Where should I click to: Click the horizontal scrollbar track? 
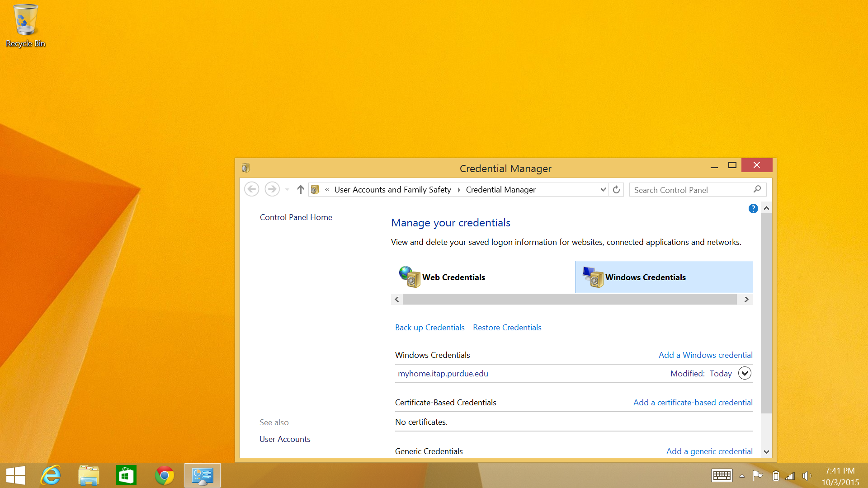pyautogui.click(x=570, y=299)
